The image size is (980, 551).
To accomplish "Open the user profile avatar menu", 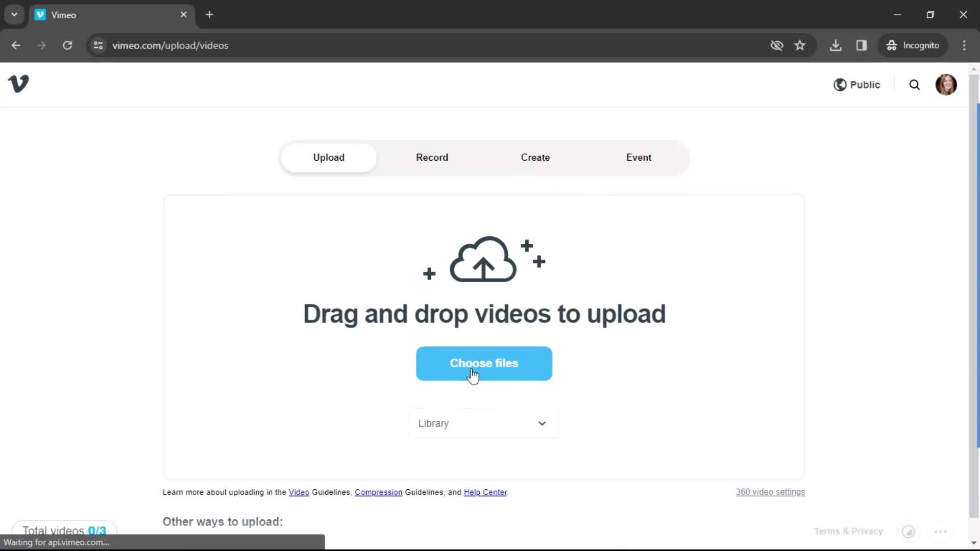I will click(x=946, y=85).
